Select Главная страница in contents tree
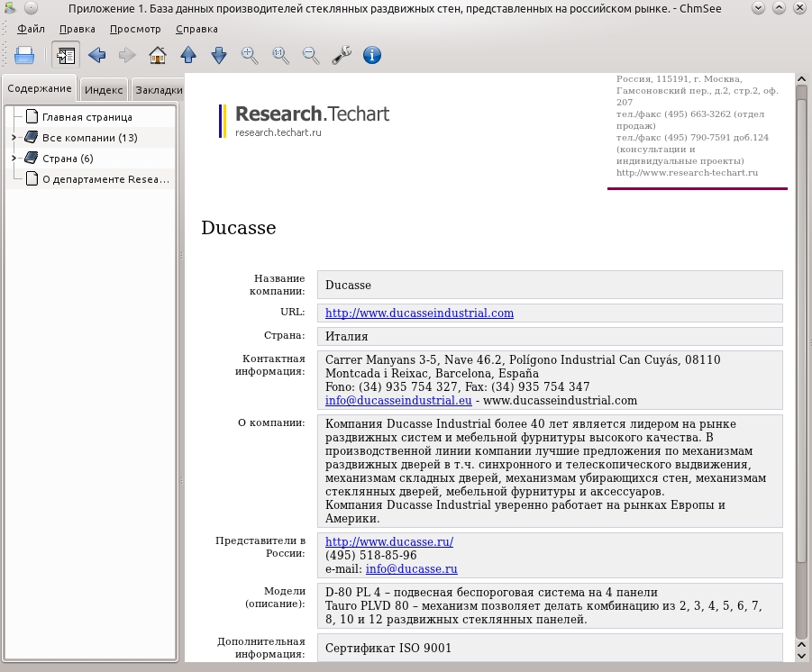 coord(87,117)
